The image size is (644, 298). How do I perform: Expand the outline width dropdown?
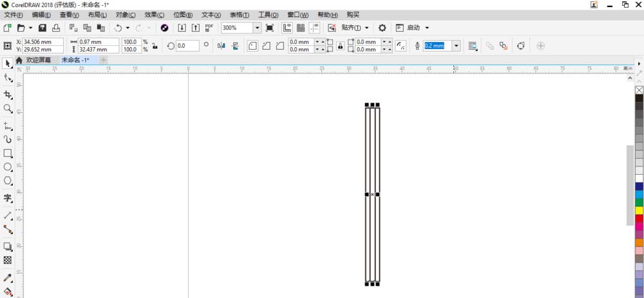457,46
